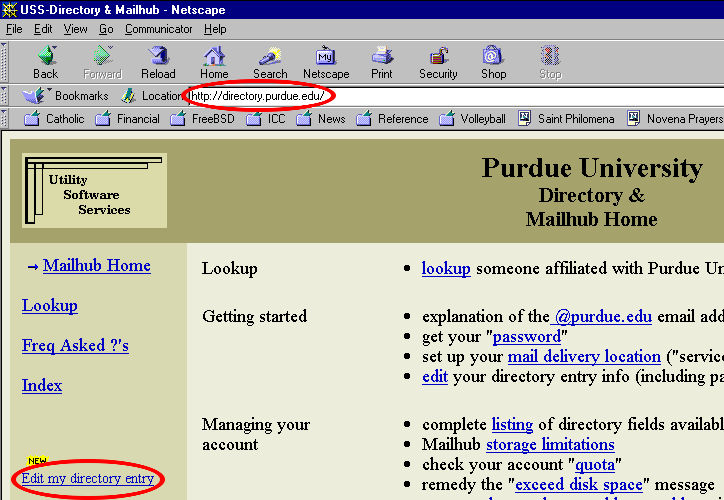Click the edit directory entry info link
724x500 pixels.
[435, 376]
